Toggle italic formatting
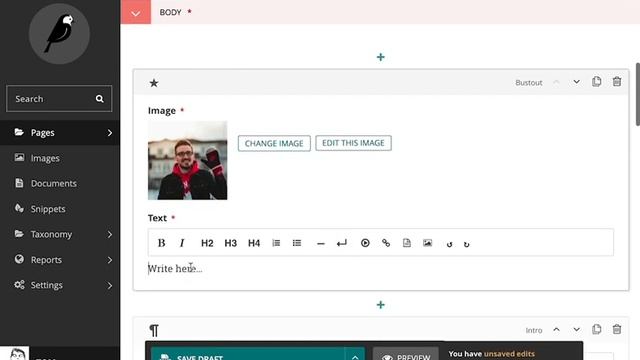Screen dimensions: 640x360 (x=182, y=243)
